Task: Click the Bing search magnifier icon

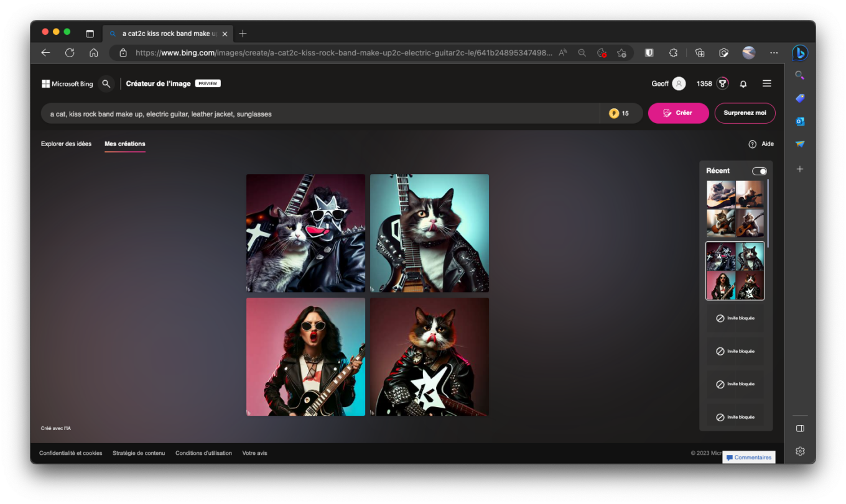Action: [x=106, y=84]
